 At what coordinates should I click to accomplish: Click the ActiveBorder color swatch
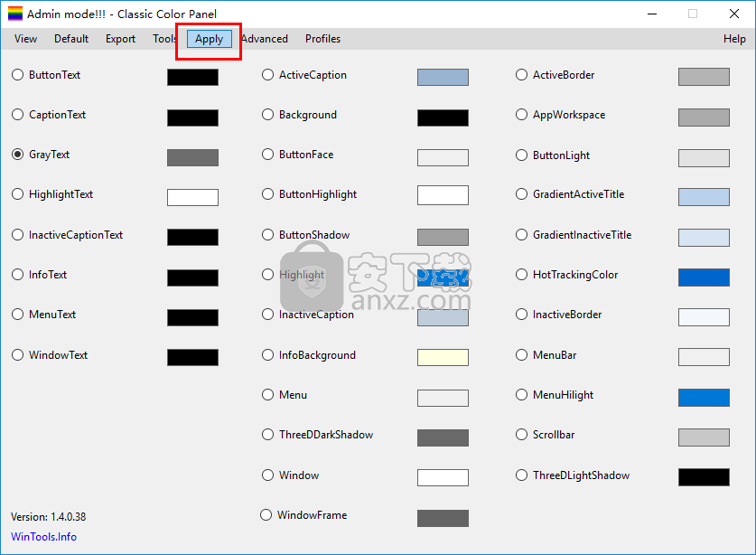point(704,77)
